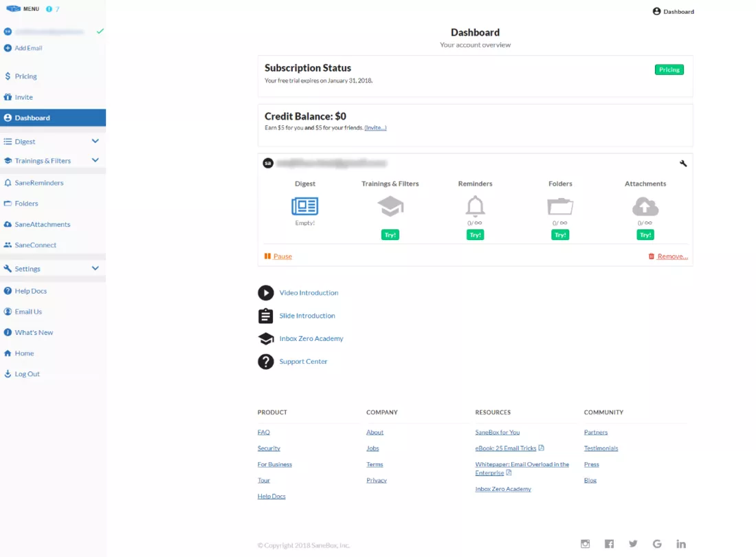Open the Slide Introduction link
This screenshot has width=756, height=557.
307,316
